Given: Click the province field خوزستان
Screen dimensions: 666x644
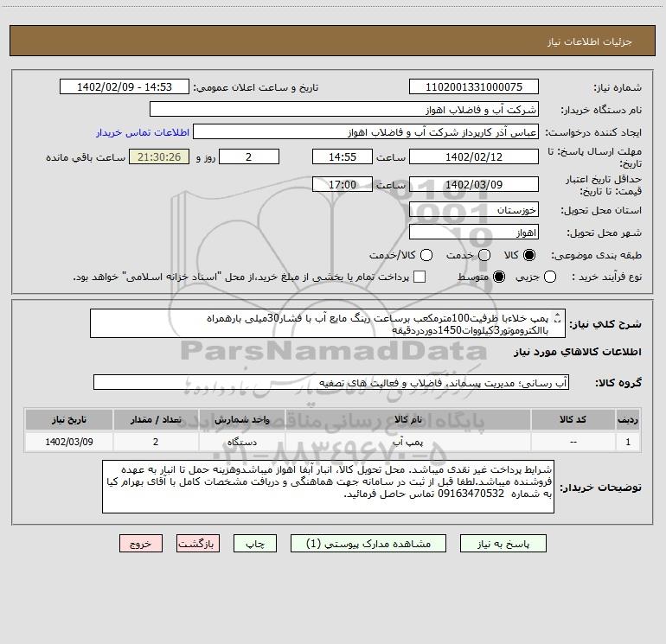Looking at the screenshot, I should [x=474, y=210].
